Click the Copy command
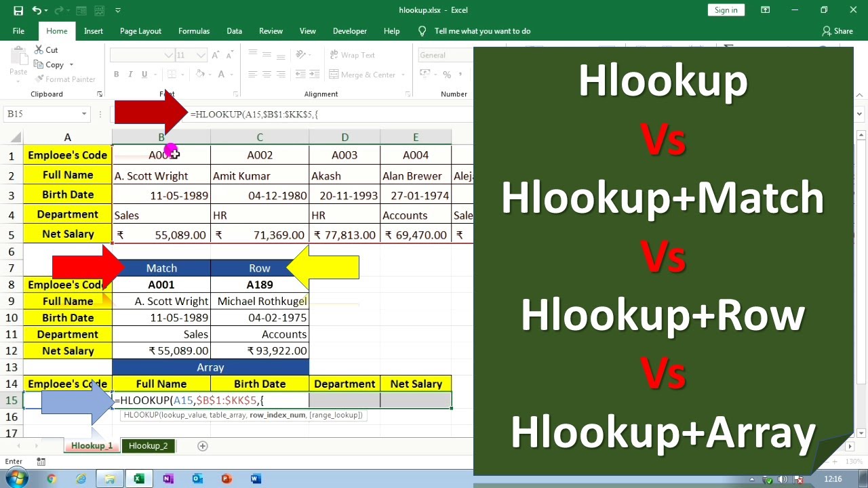 (x=49, y=65)
